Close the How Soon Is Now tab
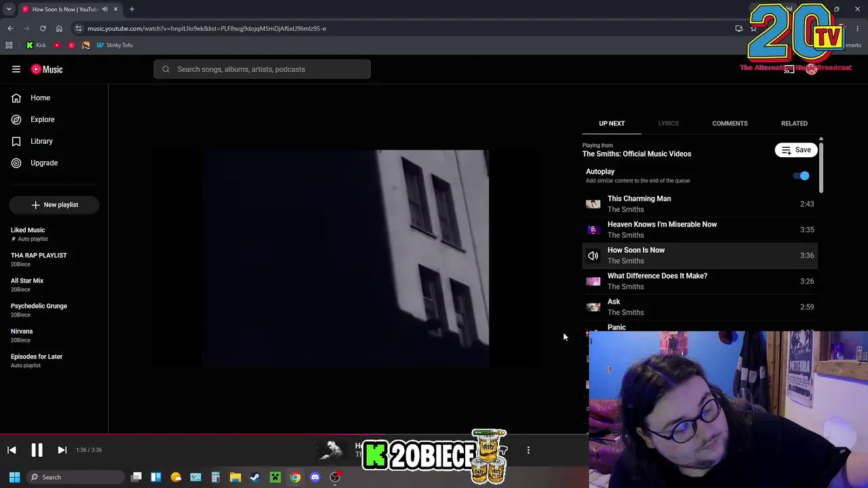 pos(115,9)
